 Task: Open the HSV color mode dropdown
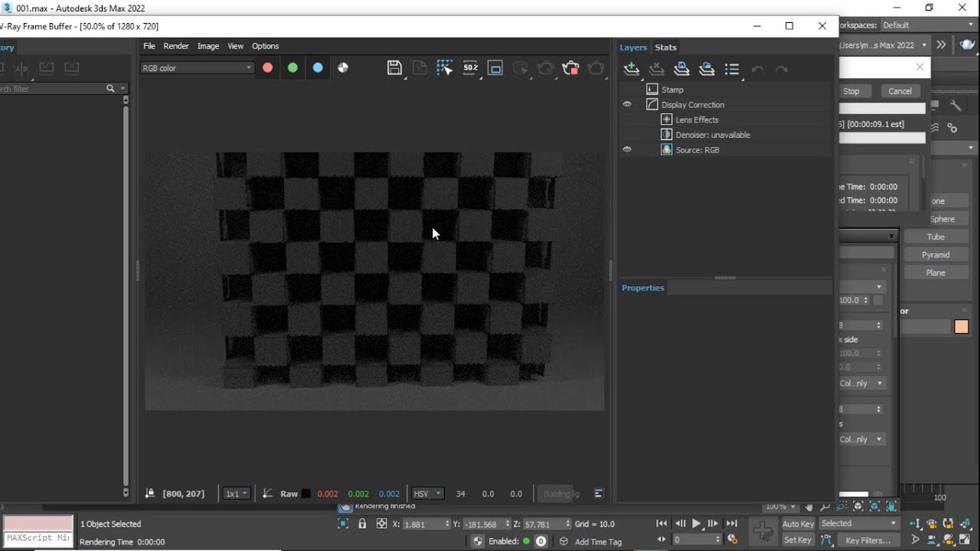[x=427, y=494]
